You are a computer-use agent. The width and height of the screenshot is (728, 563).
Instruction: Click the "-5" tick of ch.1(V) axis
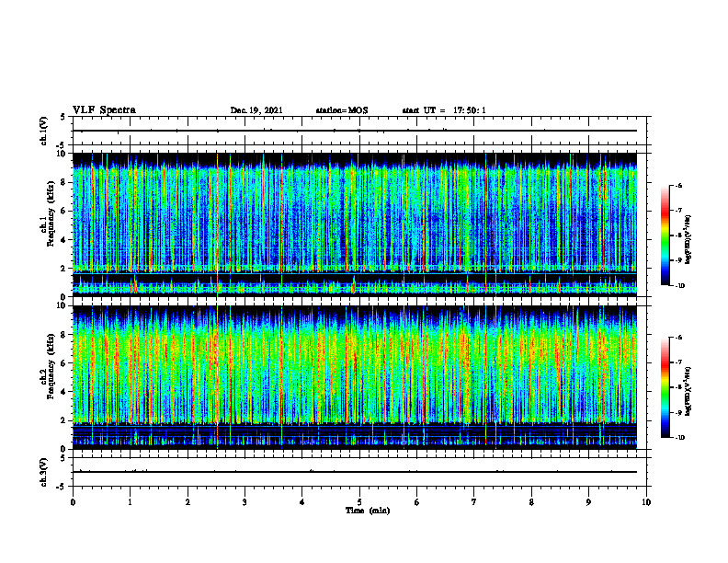coord(62,145)
